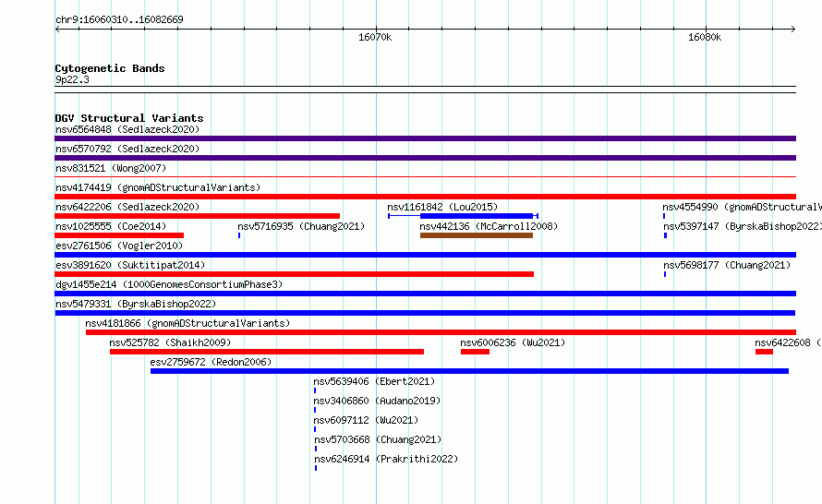The width and height of the screenshot is (822, 504).
Task: Select the nsv1161842 blue bar with whiskers
Action: pos(464,216)
